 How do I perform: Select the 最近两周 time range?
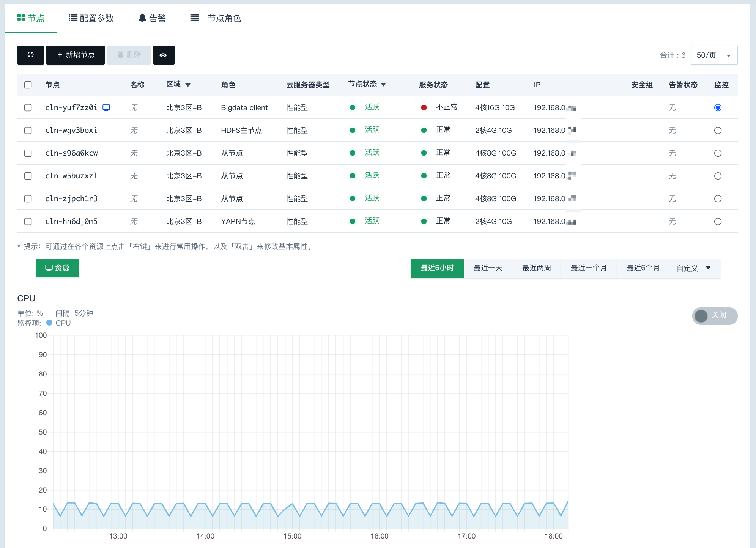537,268
